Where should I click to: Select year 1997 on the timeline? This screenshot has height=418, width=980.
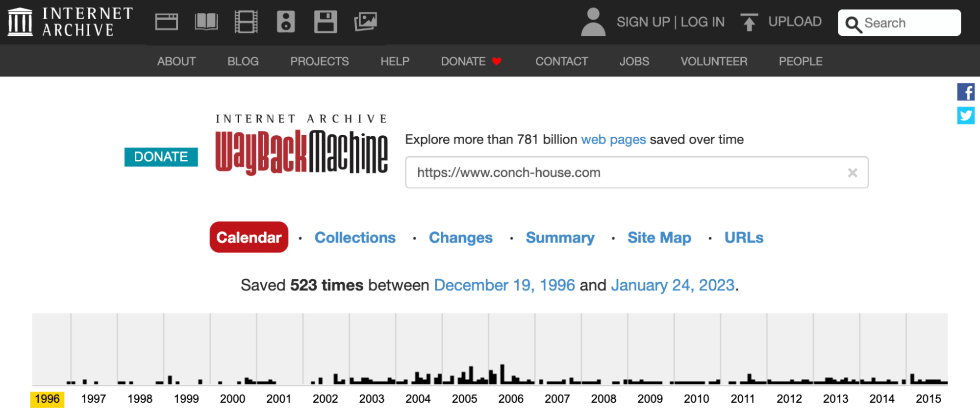[94, 399]
